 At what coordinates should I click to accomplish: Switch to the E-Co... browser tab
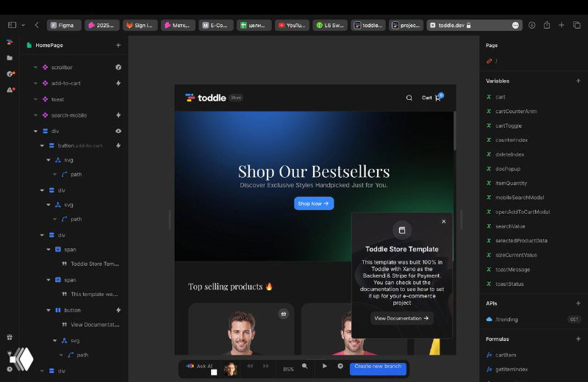pos(216,25)
